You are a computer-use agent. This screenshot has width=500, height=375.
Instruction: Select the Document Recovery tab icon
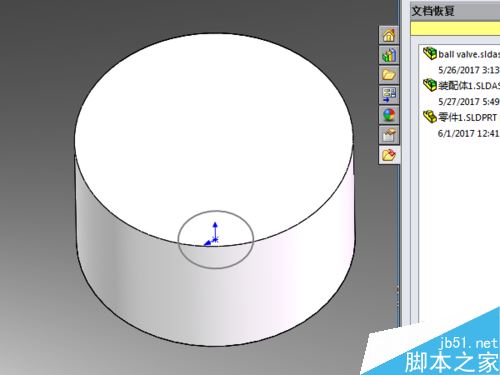coord(389,155)
